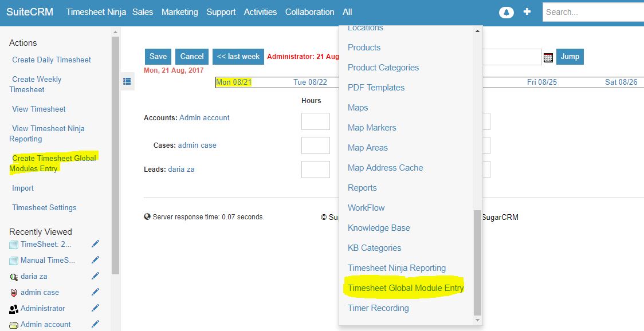Choose Product Categories from dropdown
This screenshot has width=644, height=331.
point(383,68)
